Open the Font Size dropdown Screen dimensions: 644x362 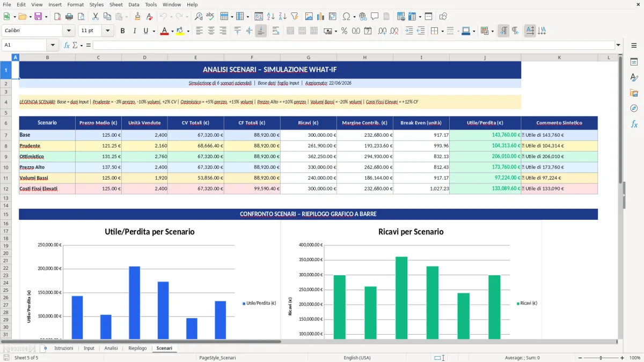click(x=107, y=31)
